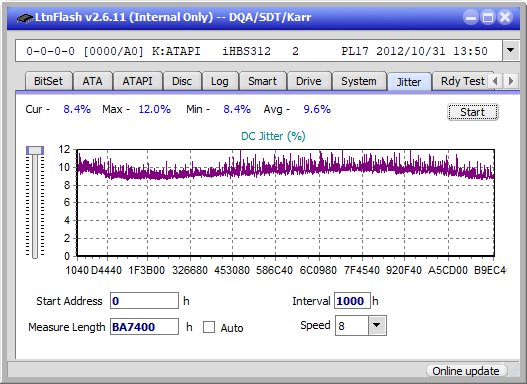Screen dimensions: 527x384
Task: Minimize the LtnFlash window
Action: tap(471, 17)
